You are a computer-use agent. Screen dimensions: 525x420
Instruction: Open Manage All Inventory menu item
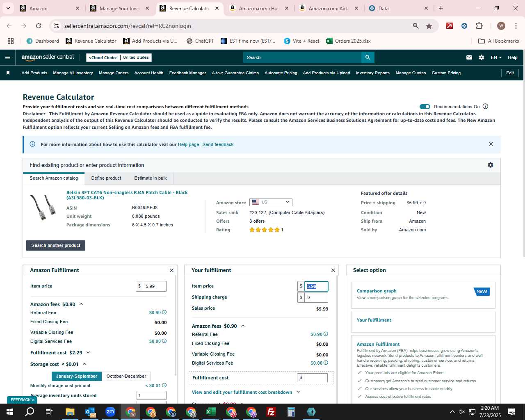coord(73,73)
